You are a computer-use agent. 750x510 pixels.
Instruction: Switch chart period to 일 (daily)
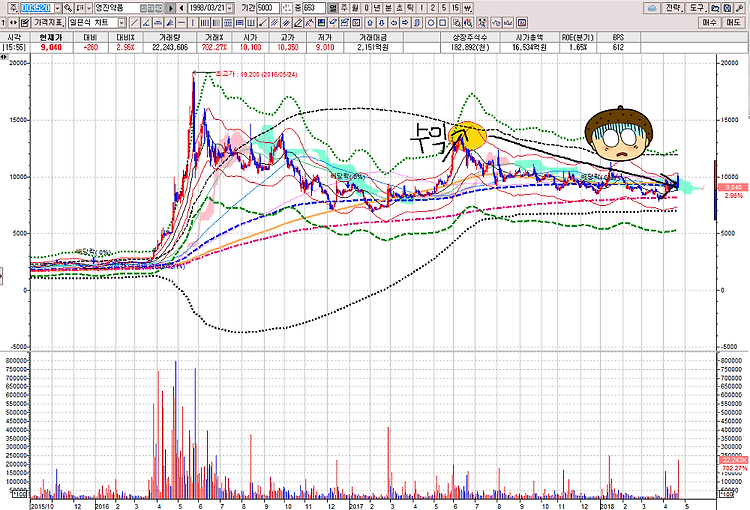[332, 8]
